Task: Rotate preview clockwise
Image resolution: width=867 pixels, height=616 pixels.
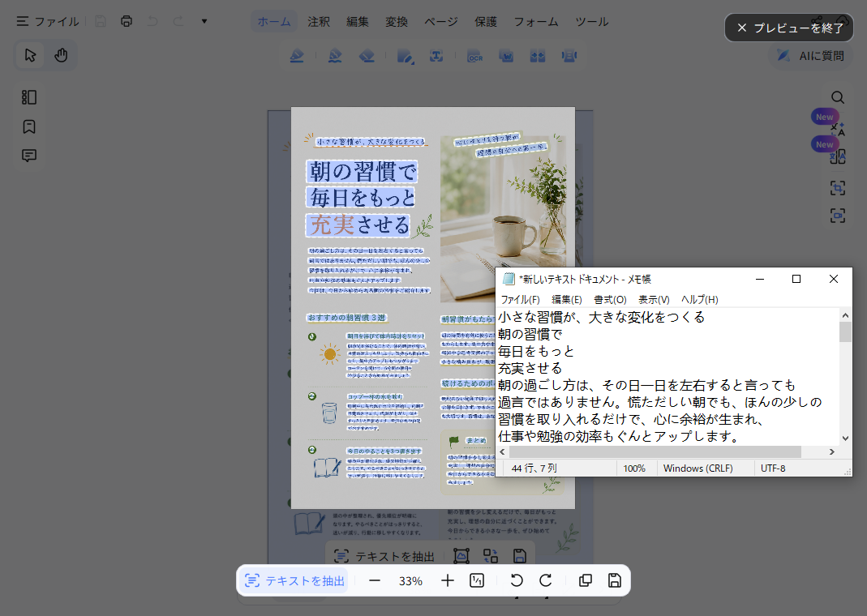Action: click(546, 580)
